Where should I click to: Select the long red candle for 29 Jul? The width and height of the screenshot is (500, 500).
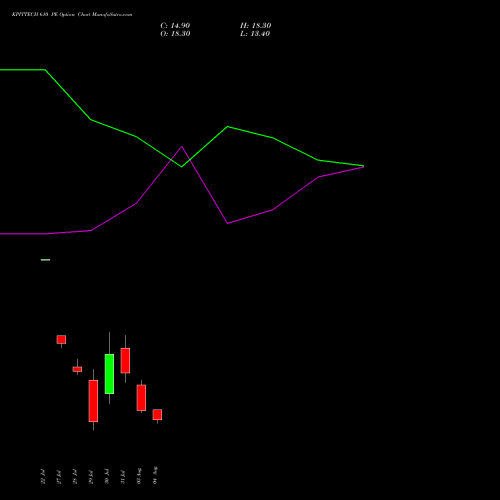click(93, 401)
